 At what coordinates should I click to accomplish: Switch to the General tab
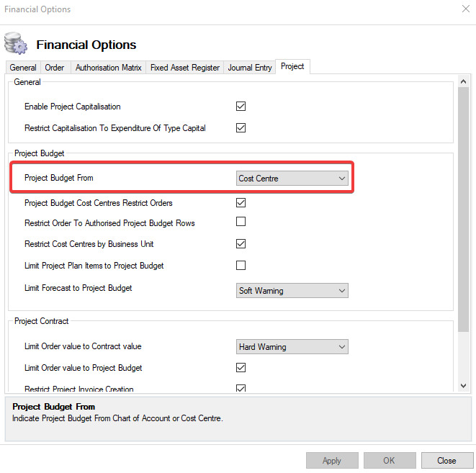pyautogui.click(x=23, y=68)
